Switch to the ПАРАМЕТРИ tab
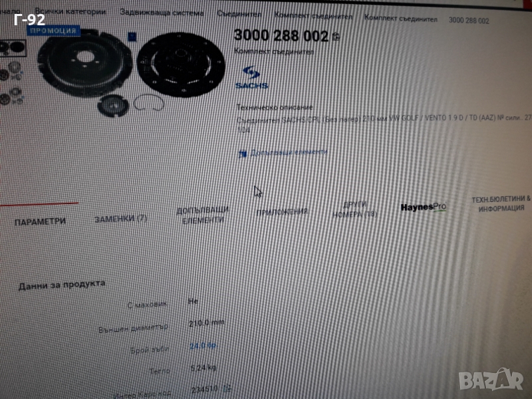Image resolution: width=532 pixels, height=399 pixels. pos(40,221)
